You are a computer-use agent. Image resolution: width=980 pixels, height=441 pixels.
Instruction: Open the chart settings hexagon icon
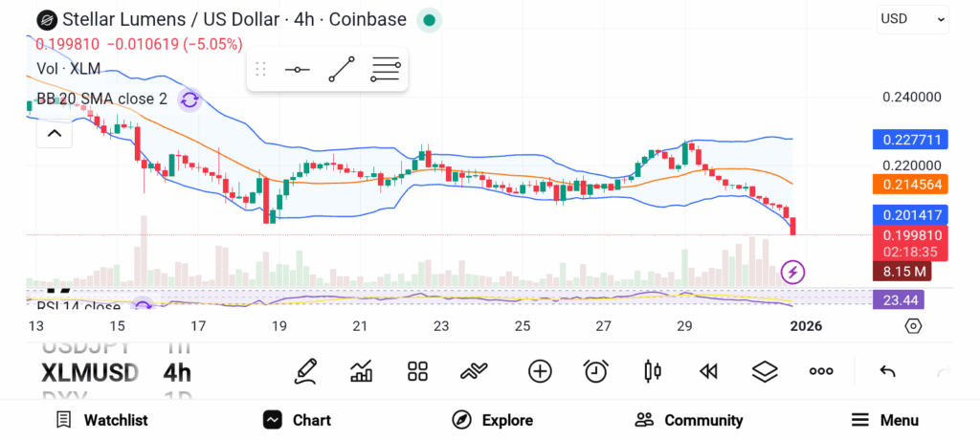coord(913,326)
